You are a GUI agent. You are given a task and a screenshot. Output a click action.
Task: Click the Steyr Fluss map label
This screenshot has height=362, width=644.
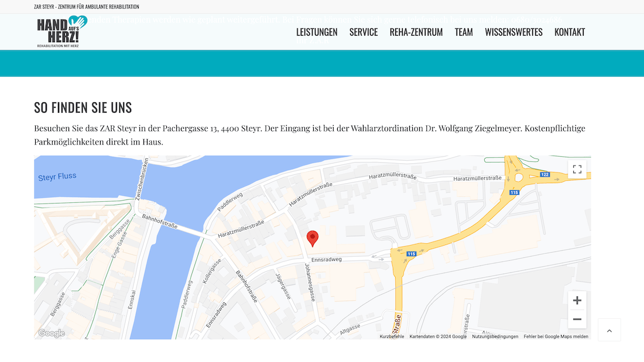57,177
